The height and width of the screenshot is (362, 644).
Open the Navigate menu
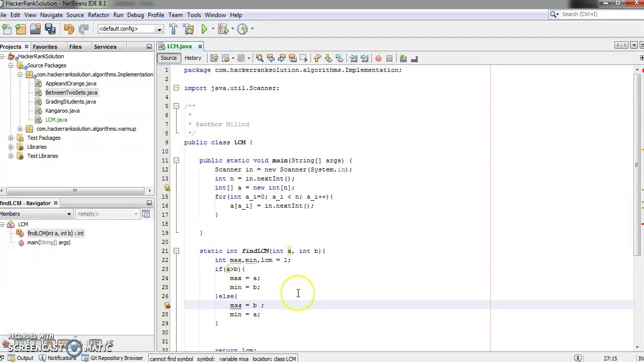tap(51, 15)
